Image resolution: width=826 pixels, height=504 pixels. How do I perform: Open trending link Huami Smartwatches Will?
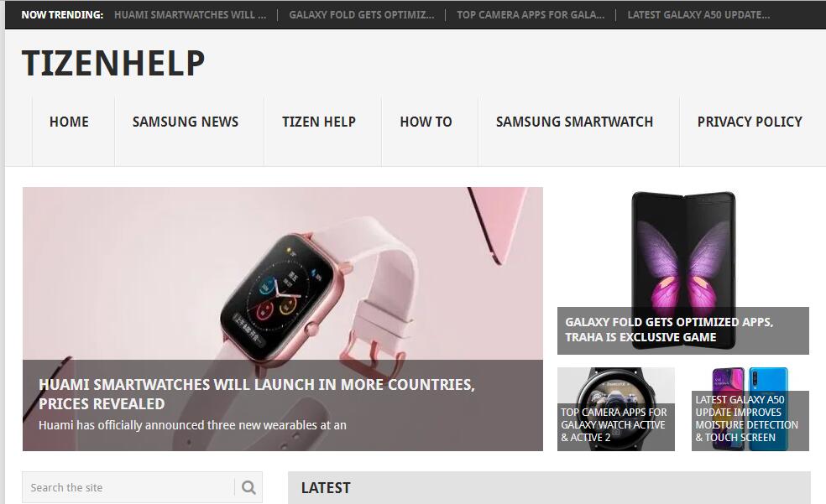click(x=191, y=15)
